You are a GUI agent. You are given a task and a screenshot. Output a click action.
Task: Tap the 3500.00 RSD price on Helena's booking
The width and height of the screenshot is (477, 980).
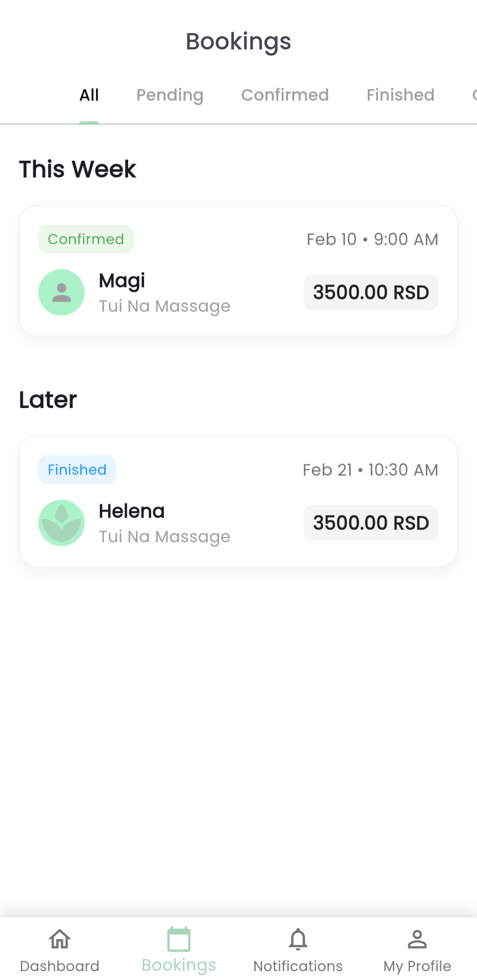pyautogui.click(x=371, y=523)
